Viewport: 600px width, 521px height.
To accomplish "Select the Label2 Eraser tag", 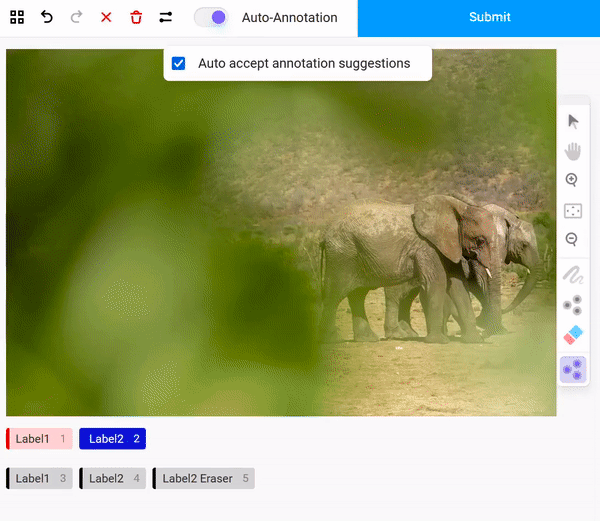I will (204, 478).
